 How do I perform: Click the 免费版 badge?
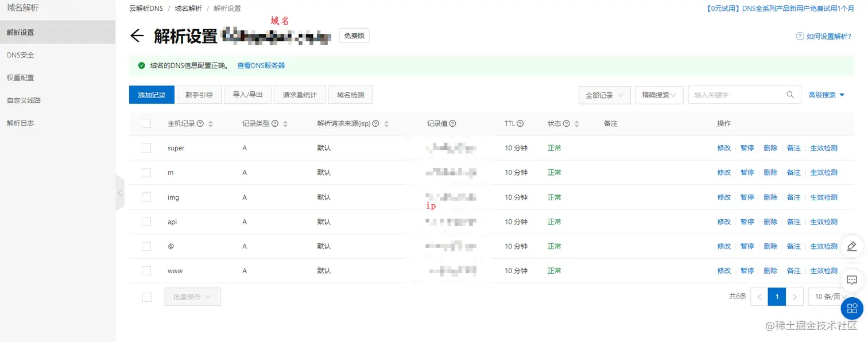point(354,36)
